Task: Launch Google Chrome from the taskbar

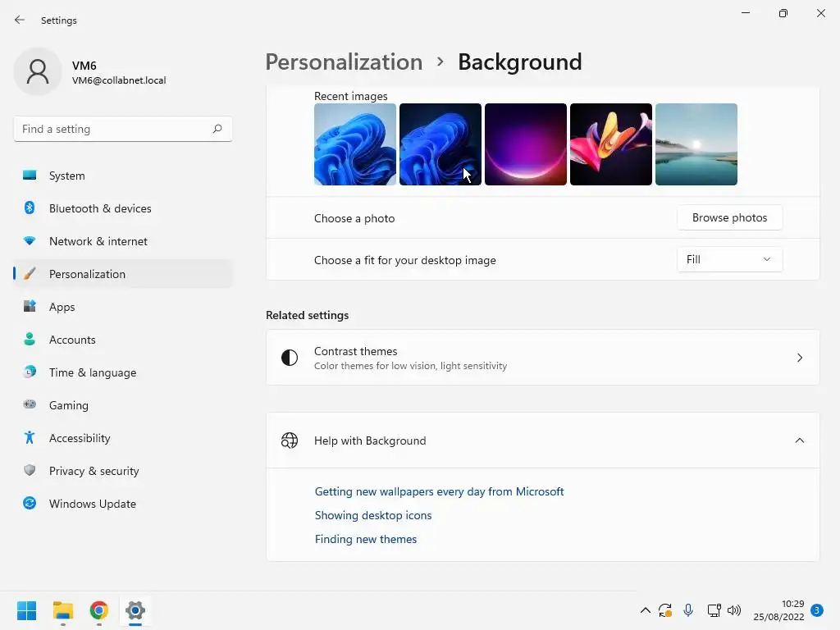Action: (99, 610)
